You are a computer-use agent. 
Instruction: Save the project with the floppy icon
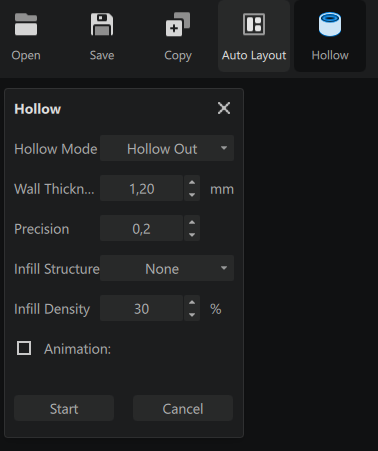coord(102,24)
